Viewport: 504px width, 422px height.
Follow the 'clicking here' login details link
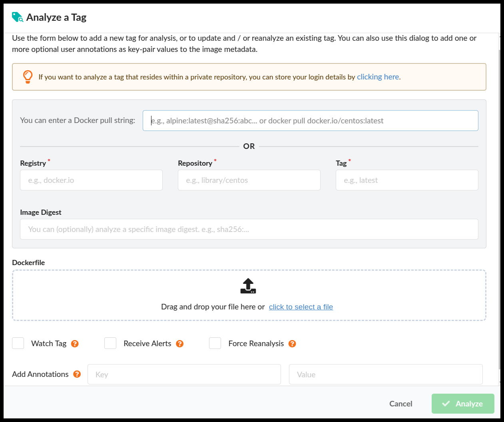coord(378,77)
